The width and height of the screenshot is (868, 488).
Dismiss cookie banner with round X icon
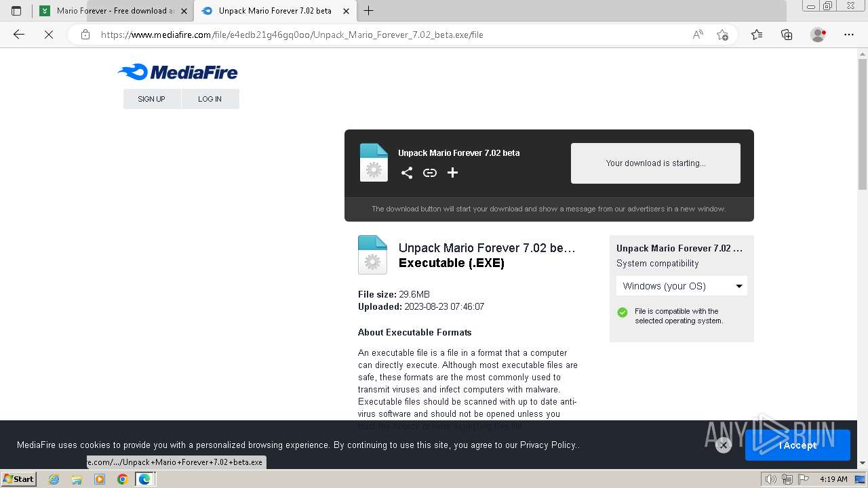click(724, 445)
